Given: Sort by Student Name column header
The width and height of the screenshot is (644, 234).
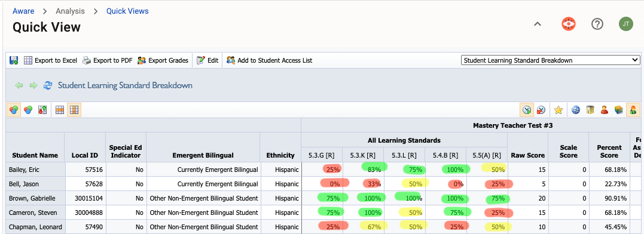Looking at the screenshot, I should tap(35, 155).
